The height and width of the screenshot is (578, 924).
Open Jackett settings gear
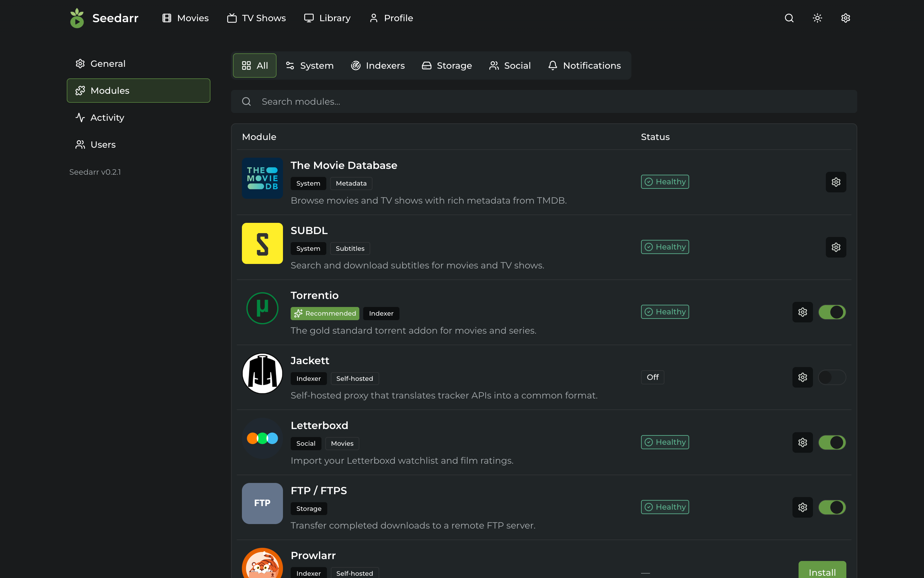803,377
